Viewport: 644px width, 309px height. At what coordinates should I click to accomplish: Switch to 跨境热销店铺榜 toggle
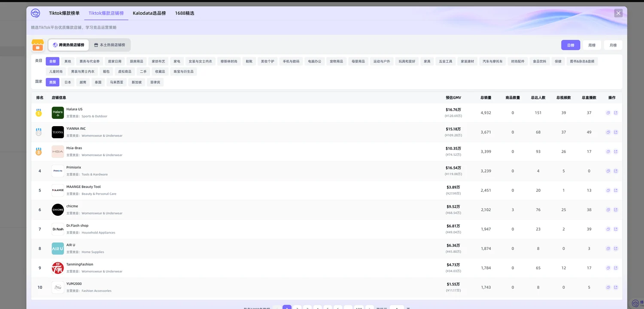[x=69, y=45]
